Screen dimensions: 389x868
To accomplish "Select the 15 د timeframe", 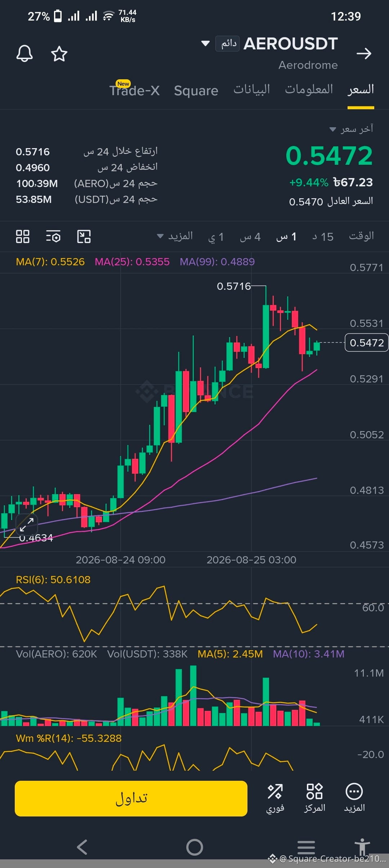I will click(323, 237).
